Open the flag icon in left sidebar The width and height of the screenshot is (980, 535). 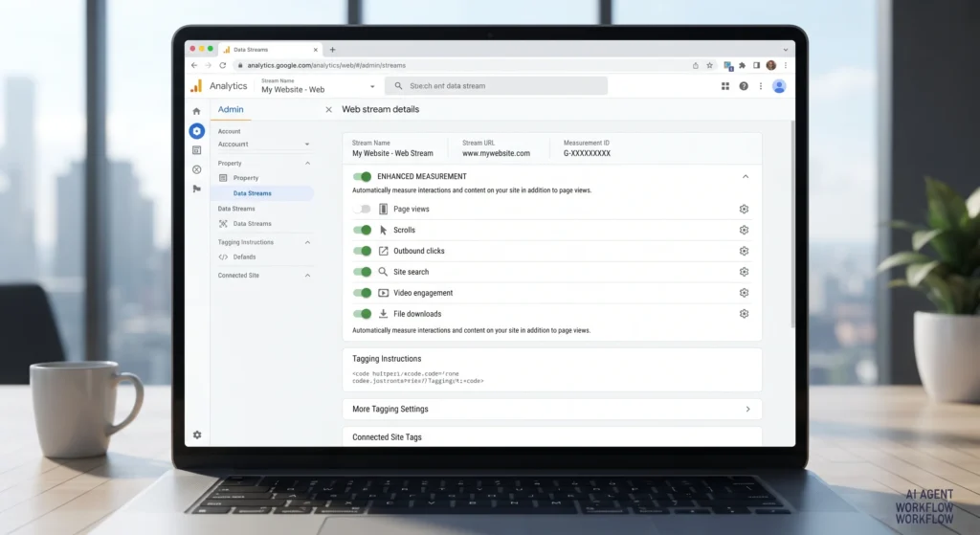[x=197, y=189]
